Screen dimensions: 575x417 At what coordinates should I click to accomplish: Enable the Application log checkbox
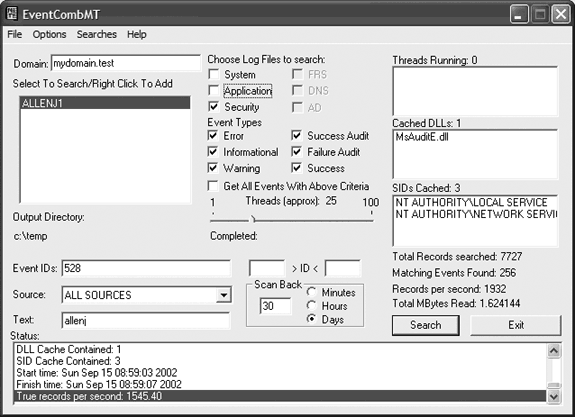tap(213, 91)
